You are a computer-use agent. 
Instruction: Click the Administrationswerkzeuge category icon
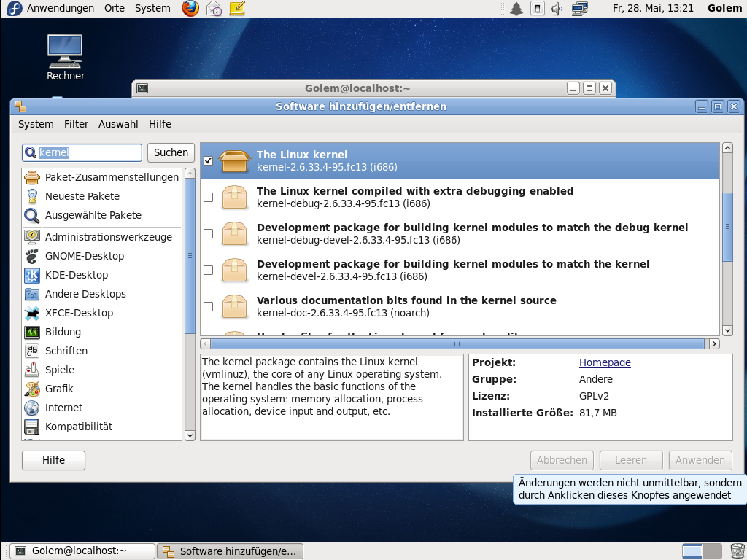click(32, 237)
